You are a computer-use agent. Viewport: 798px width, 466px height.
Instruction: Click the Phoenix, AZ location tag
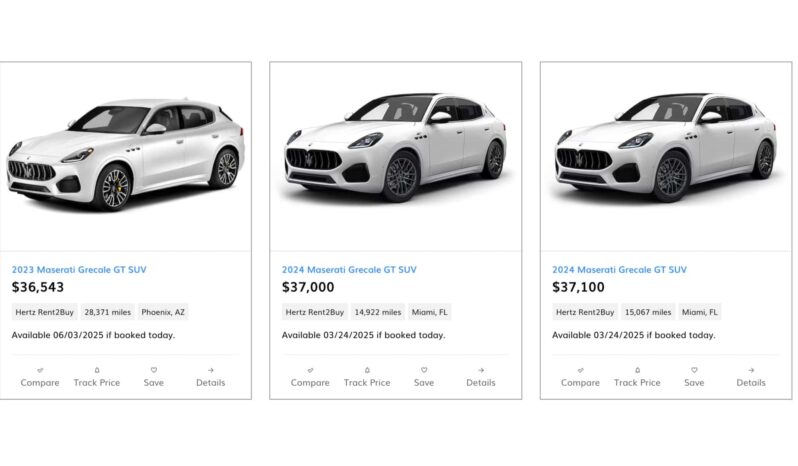(x=162, y=312)
